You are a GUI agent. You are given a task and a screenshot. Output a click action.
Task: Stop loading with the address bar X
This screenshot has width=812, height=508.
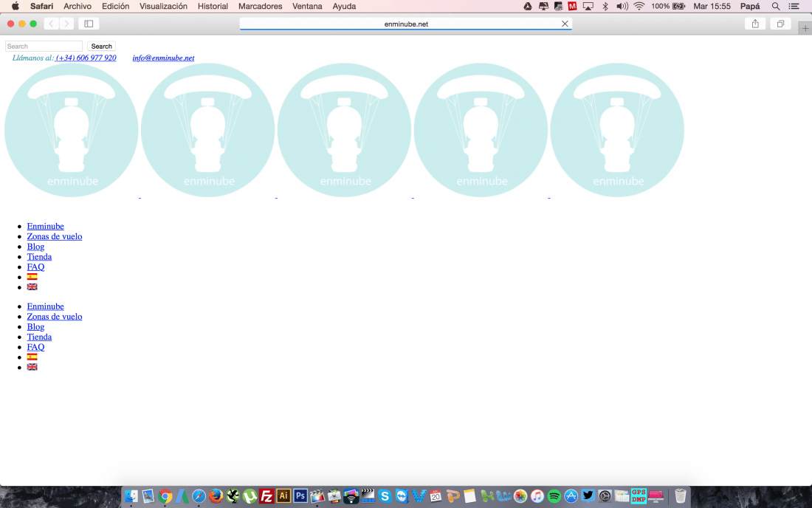[x=565, y=24]
